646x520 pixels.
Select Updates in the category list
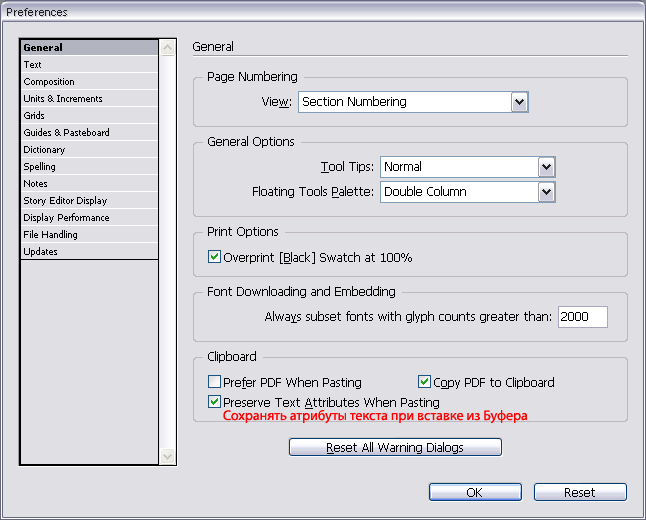89,251
